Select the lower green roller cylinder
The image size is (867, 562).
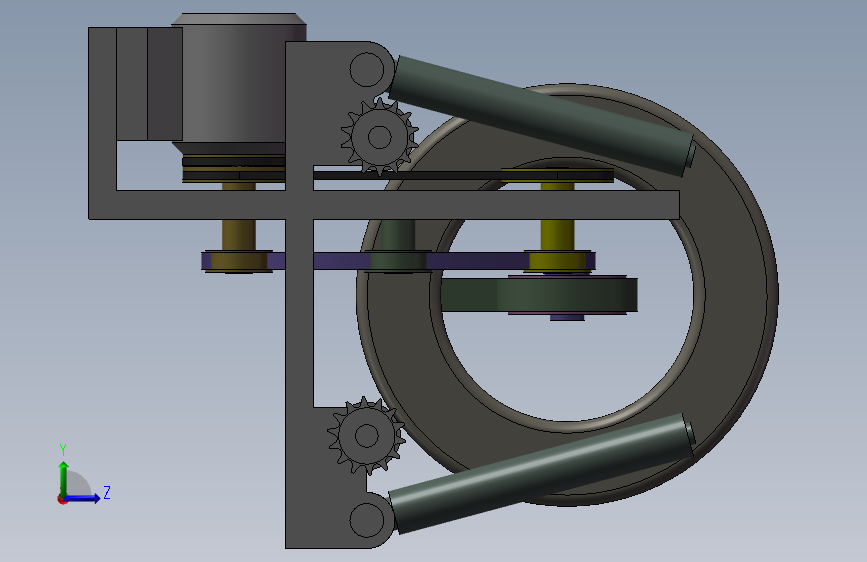[541, 473]
